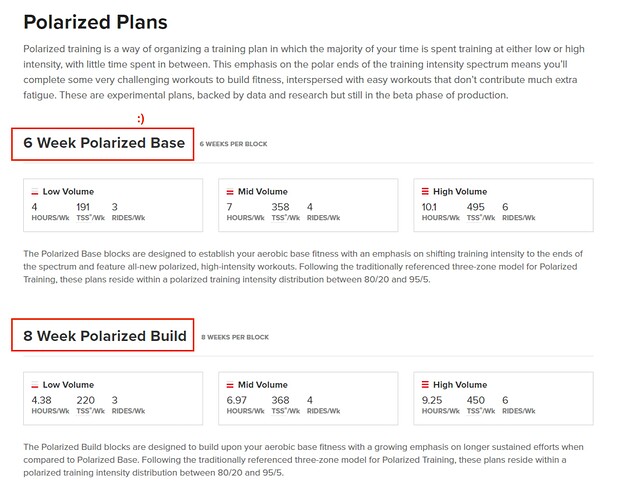Open the 6 Week Polarized Base heading

click(104, 143)
